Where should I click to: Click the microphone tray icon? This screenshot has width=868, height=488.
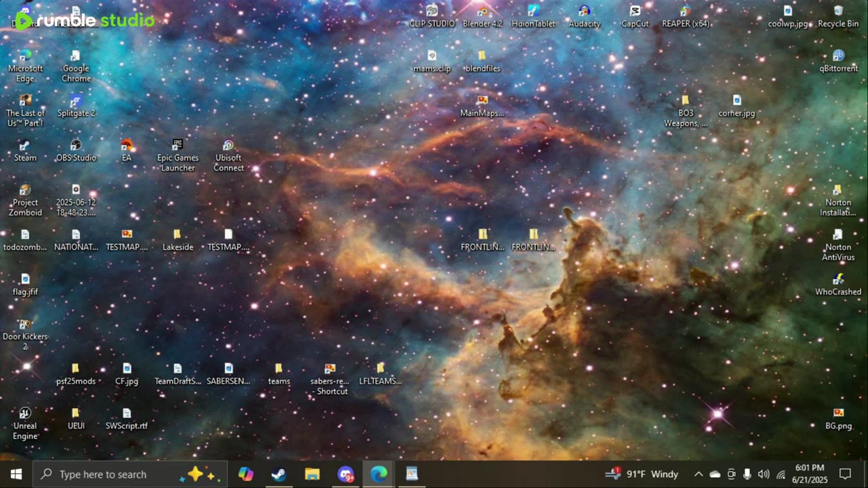pos(747,474)
